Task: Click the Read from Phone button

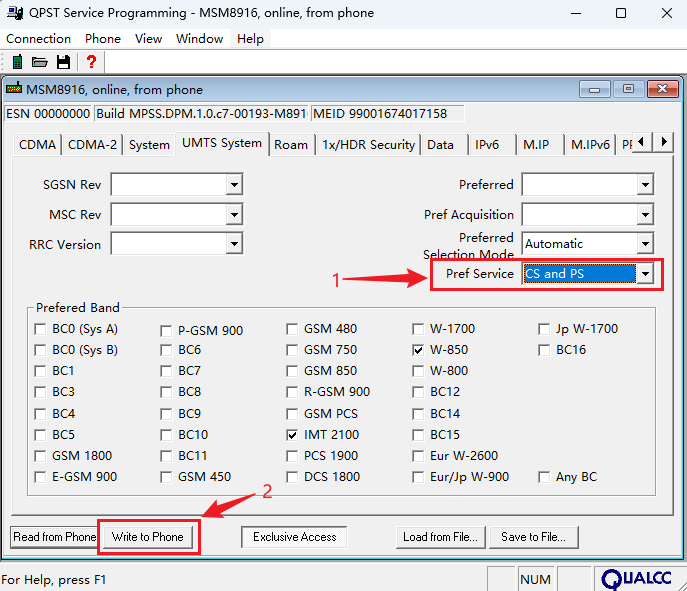Action: click(x=54, y=537)
